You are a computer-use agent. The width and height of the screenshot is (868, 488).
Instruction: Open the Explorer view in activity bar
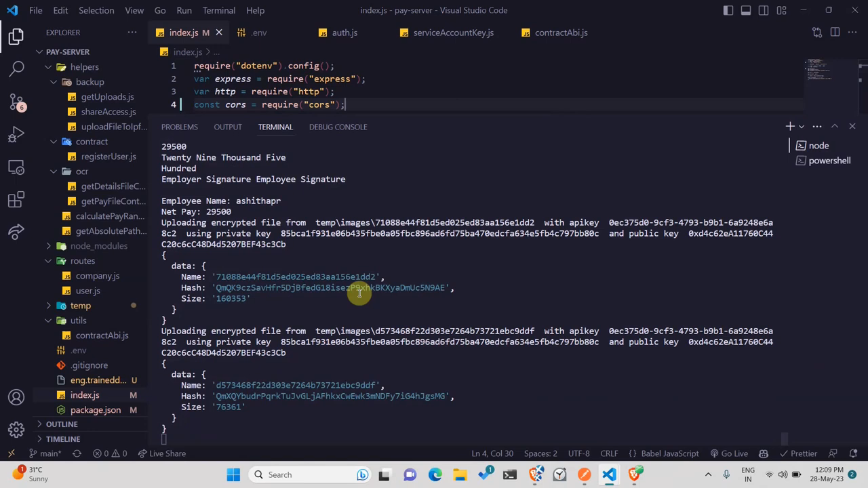16,36
